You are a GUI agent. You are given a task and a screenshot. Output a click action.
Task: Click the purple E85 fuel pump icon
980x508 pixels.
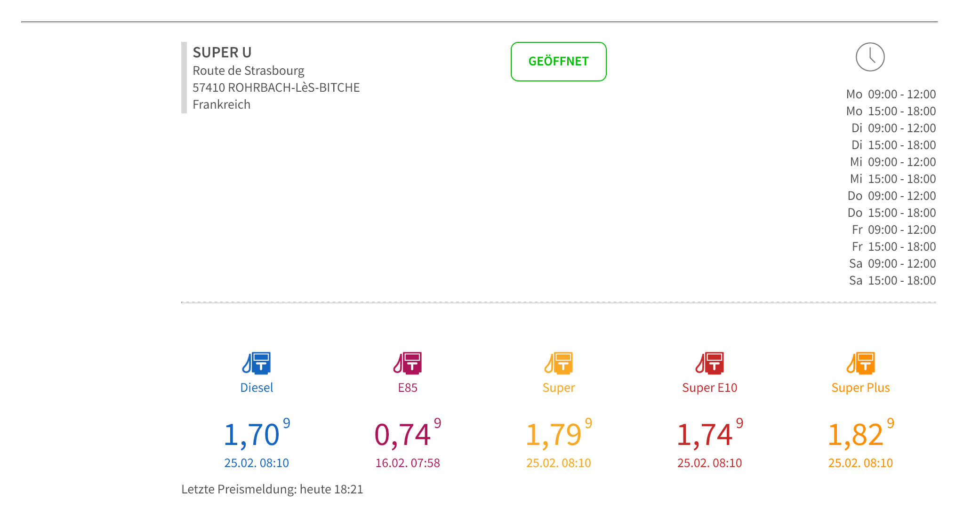(x=408, y=363)
